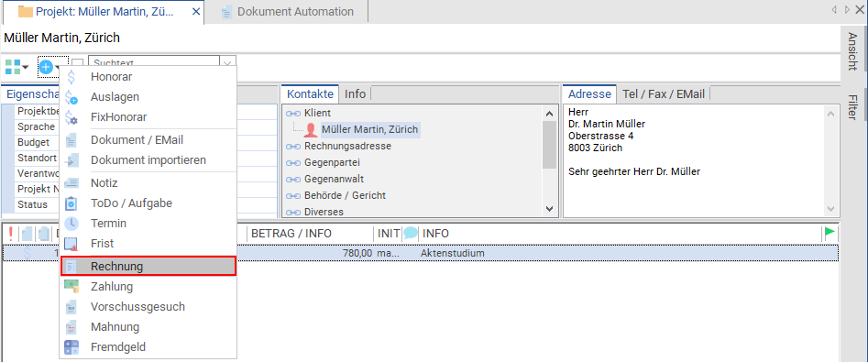Click the link icon beside Gegenpartei
Viewport: 868px width, 362px height.
click(x=292, y=163)
